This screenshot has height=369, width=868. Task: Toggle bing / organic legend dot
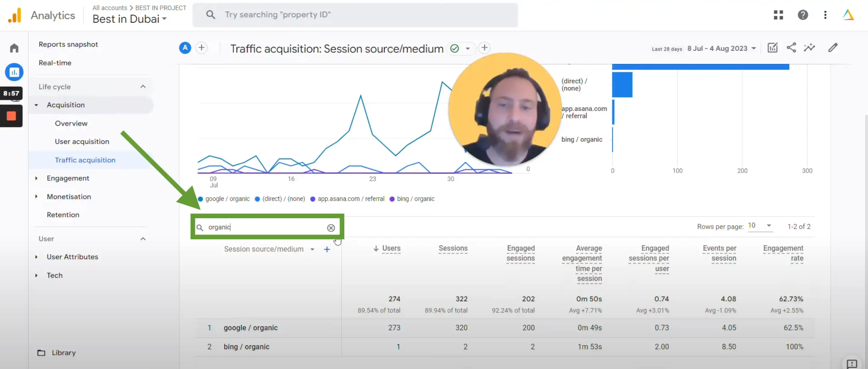392,199
